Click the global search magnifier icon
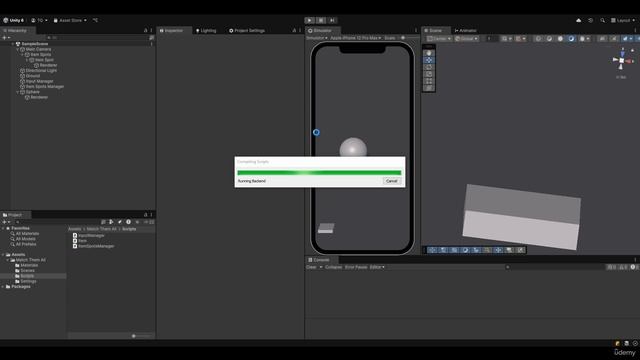The height and width of the screenshot is (360, 640). point(602,20)
